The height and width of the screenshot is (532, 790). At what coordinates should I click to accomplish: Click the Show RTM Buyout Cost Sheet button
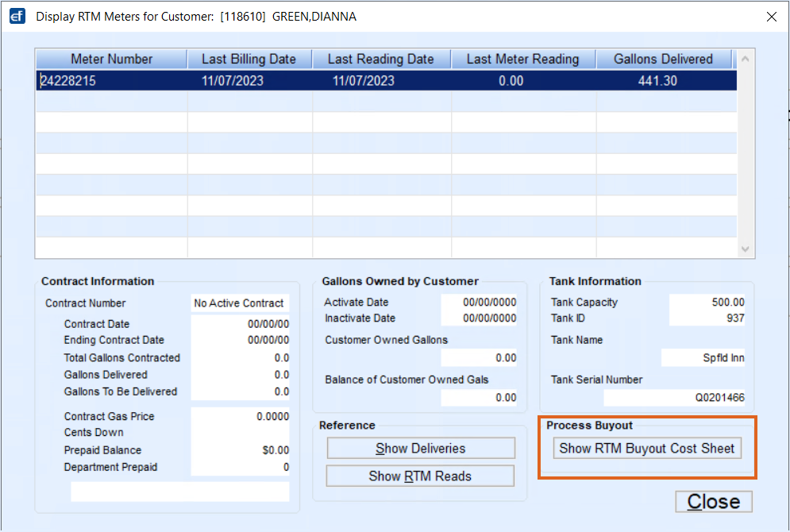646,449
